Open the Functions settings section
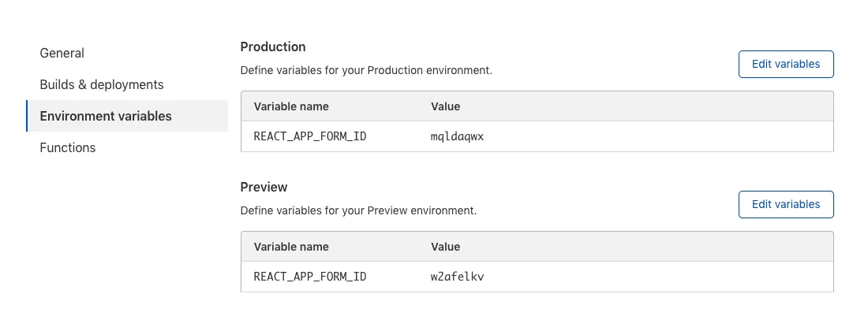 click(x=68, y=147)
